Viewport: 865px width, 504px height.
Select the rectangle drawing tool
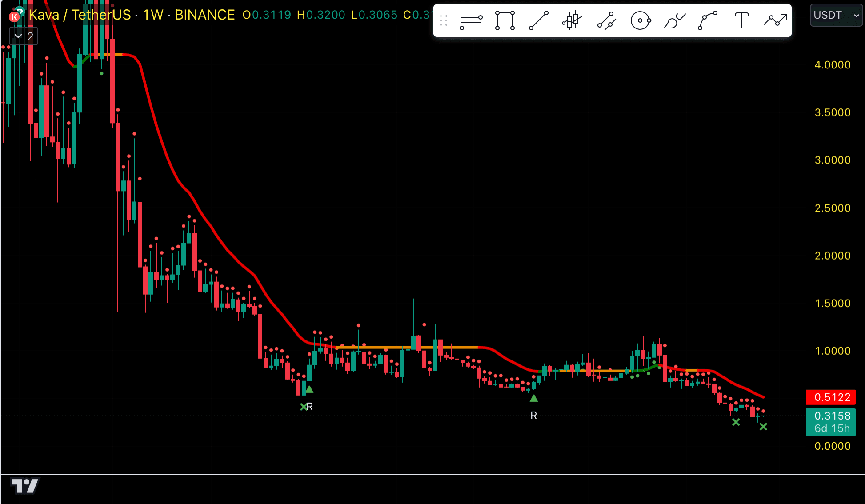(505, 20)
